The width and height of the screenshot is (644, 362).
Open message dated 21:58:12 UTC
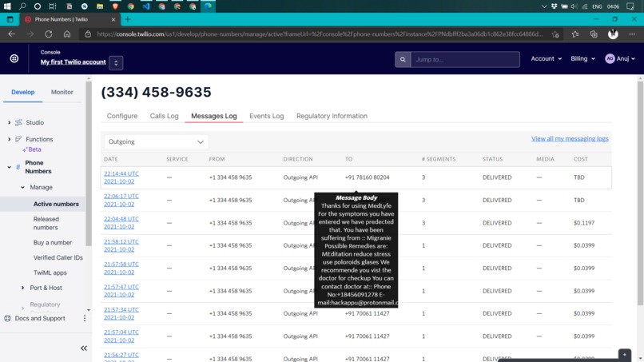pyautogui.click(x=121, y=245)
